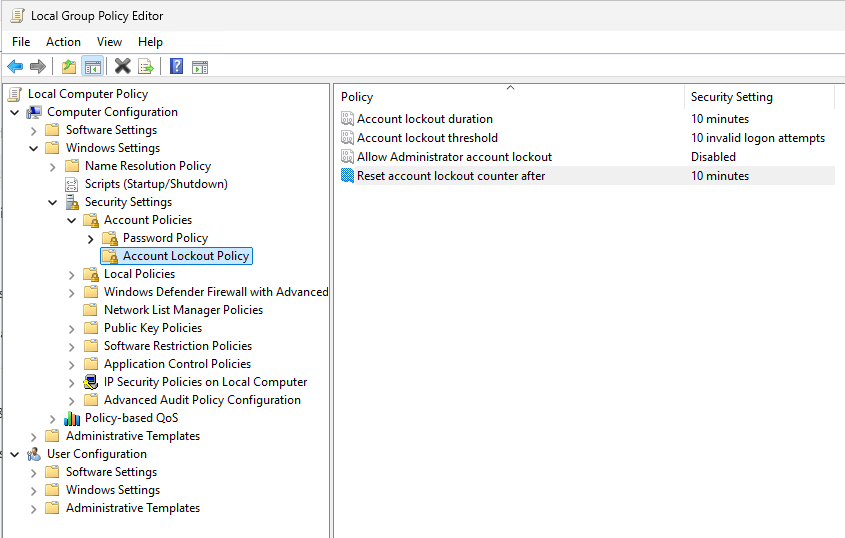This screenshot has width=845, height=538.
Task: Click the Security Settings shield icon
Action: (x=72, y=202)
